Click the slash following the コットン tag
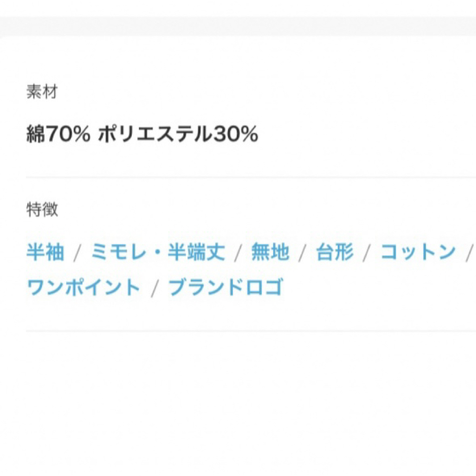476x476 pixels. 469,253
